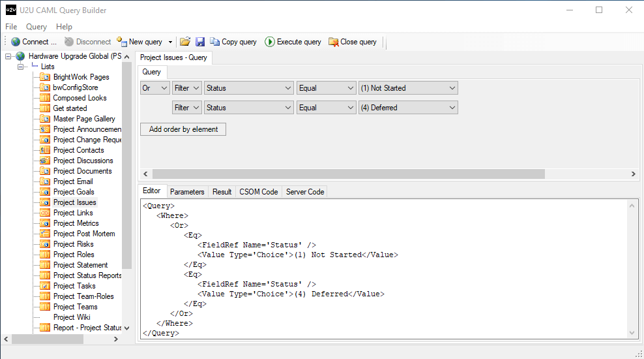This screenshot has height=359, width=644.
Task: Collapse the Lists tree node
Action: 21,67
